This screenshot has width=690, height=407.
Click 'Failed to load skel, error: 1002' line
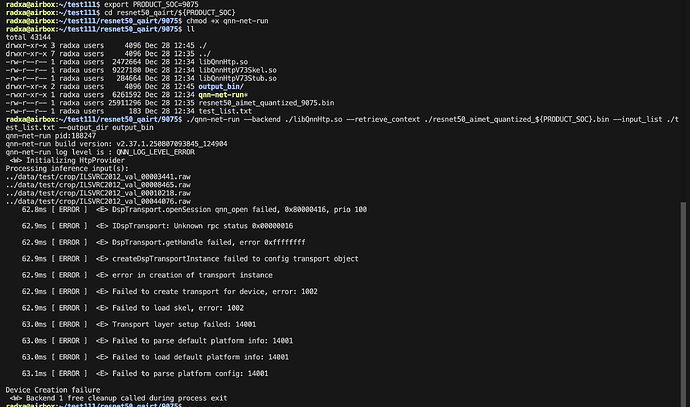click(132, 308)
